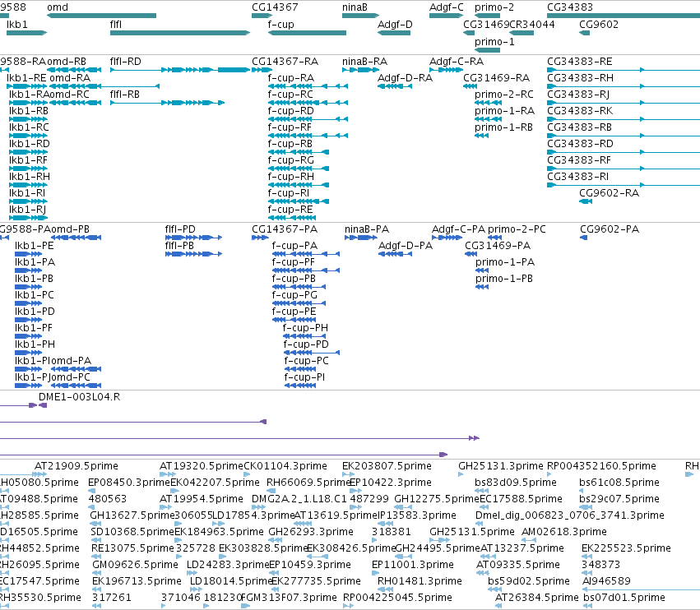
Task: Click transcript primo-2-RC label
Action: coord(504,95)
